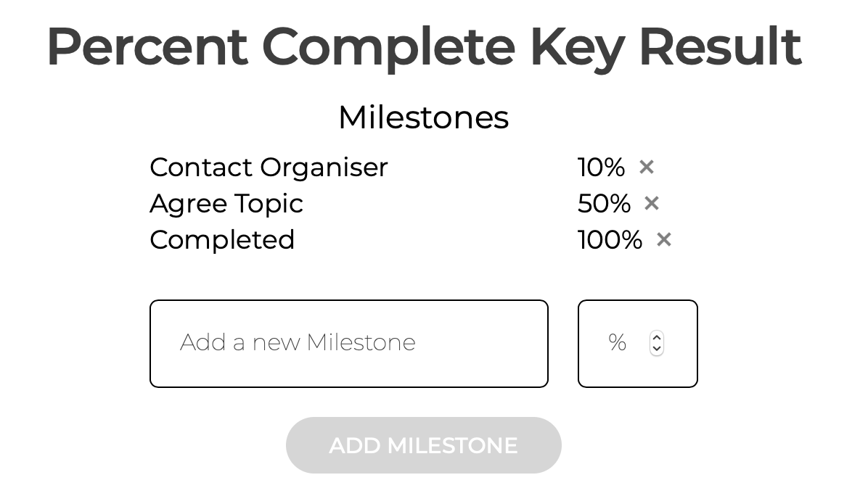Click the Percent Complete Key Result title

(x=424, y=46)
